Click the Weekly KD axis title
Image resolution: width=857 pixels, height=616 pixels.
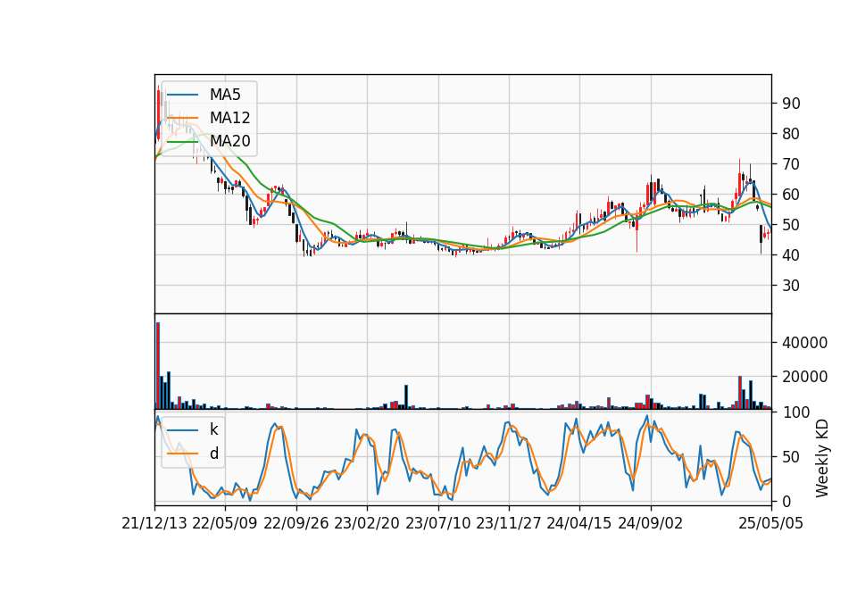(821, 458)
